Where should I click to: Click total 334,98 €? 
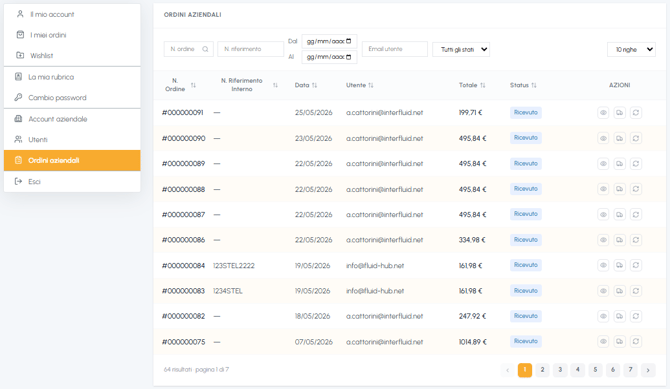click(x=472, y=240)
